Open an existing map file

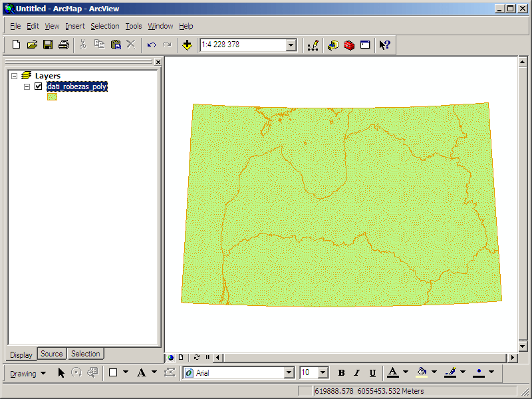(x=32, y=45)
